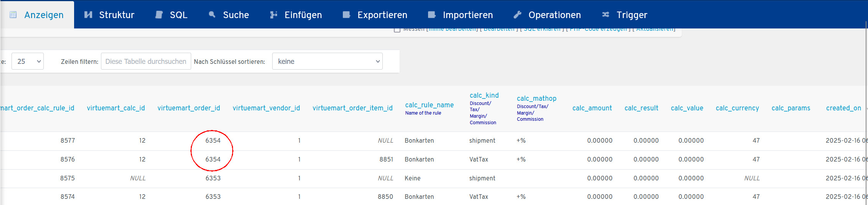This screenshot has width=868, height=205.
Task: Click the Einfügen tab icon
Action: point(273,15)
